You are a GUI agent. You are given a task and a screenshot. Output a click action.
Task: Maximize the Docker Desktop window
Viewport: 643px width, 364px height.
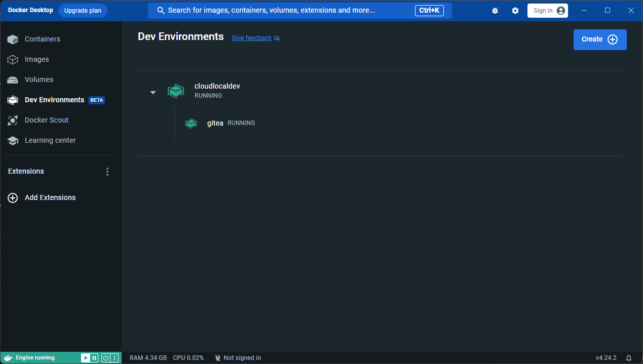[608, 11]
